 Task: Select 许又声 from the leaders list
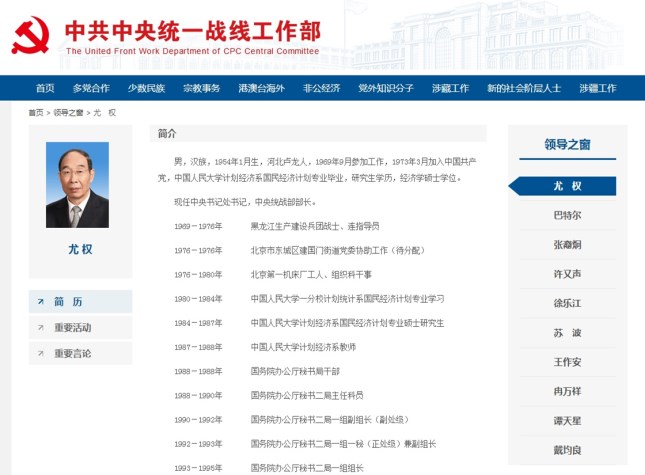coord(567,274)
